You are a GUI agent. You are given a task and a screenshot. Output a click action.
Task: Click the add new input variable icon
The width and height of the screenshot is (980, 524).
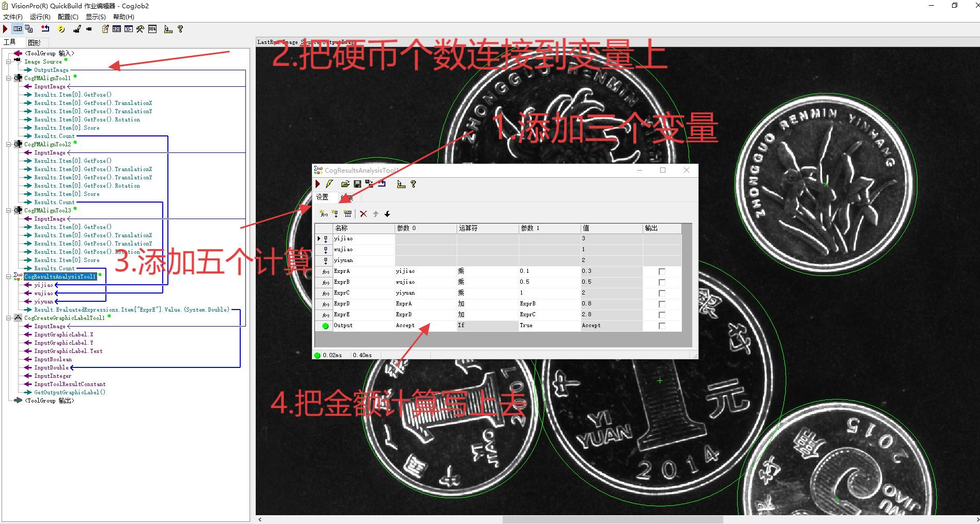(335, 213)
